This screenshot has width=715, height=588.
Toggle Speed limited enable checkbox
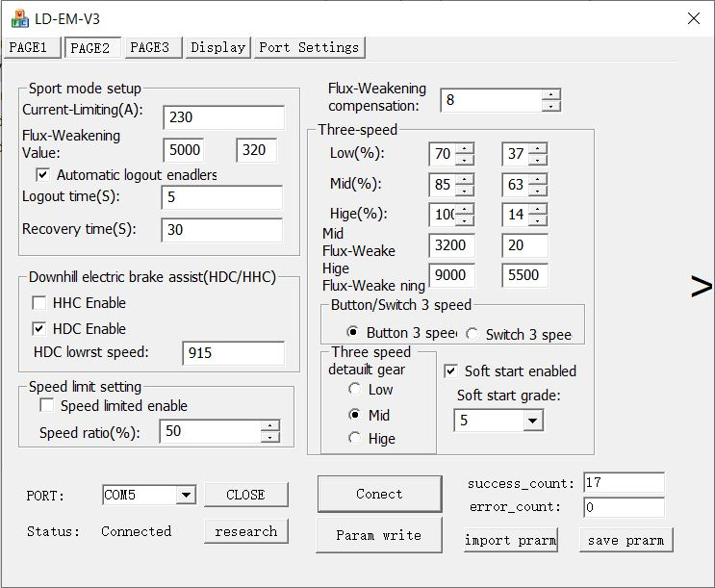(47, 406)
